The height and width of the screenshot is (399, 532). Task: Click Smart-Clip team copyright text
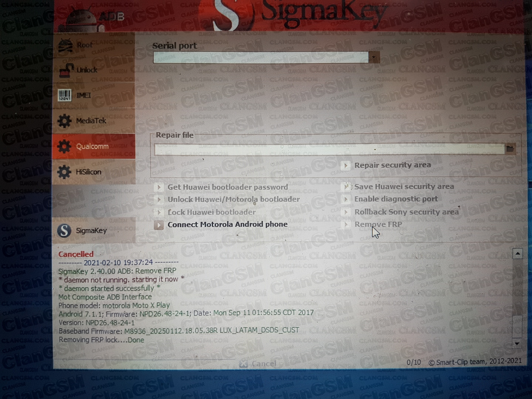coord(475,362)
